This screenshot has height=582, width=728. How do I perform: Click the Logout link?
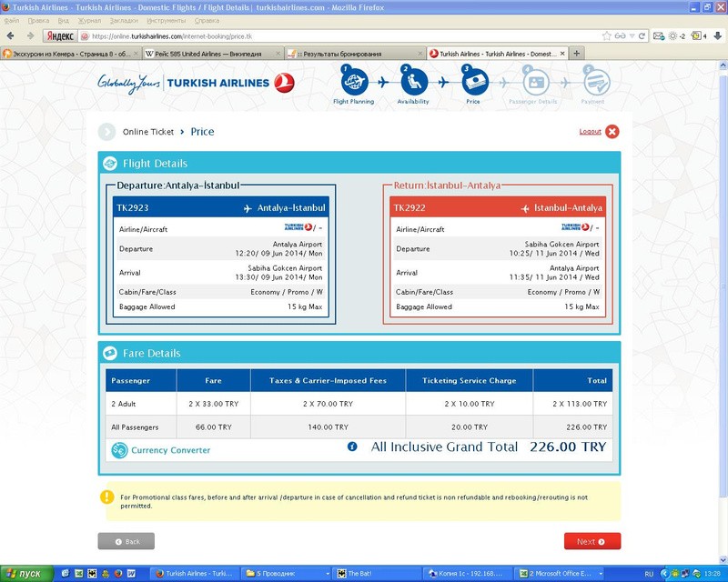point(590,132)
